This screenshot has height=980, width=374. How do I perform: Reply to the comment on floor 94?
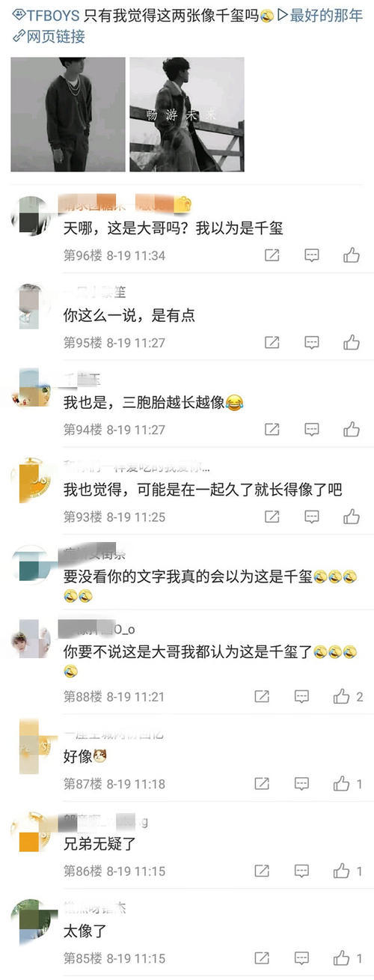(x=312, y=429)
